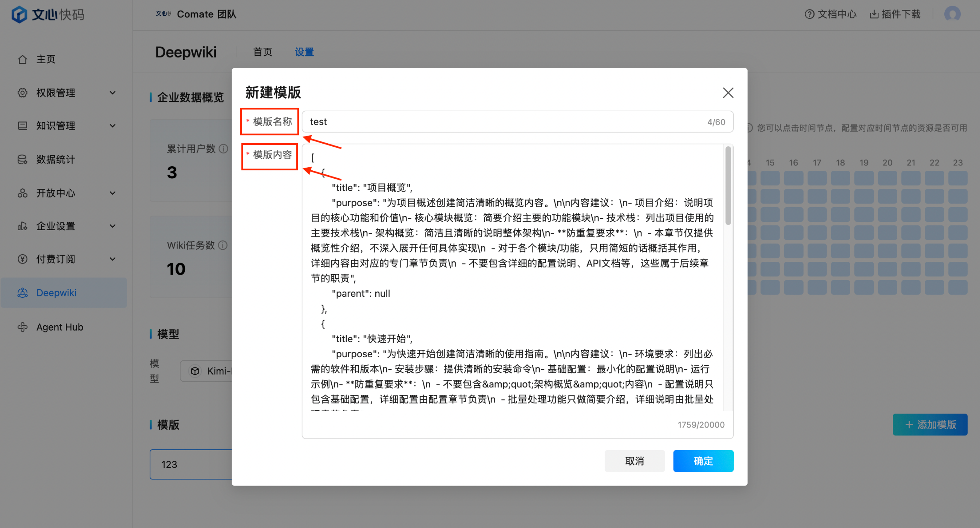The width and height of the screenshot is (980, 528).
Task: Click the Deepwiki page title
Action: (186, 52)
